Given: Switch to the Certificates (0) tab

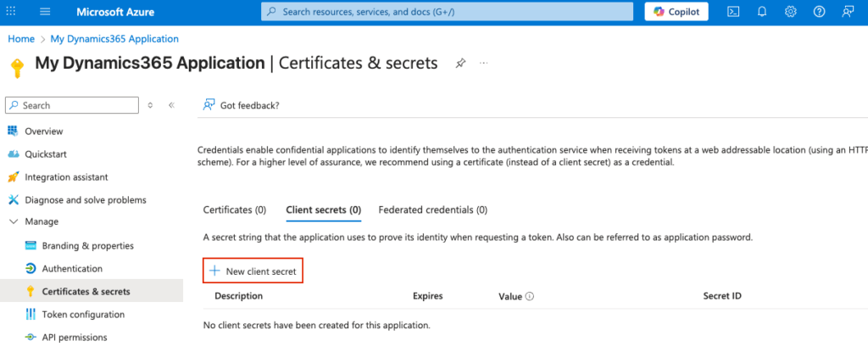Looking at the screenshot, I should point(235,210).
